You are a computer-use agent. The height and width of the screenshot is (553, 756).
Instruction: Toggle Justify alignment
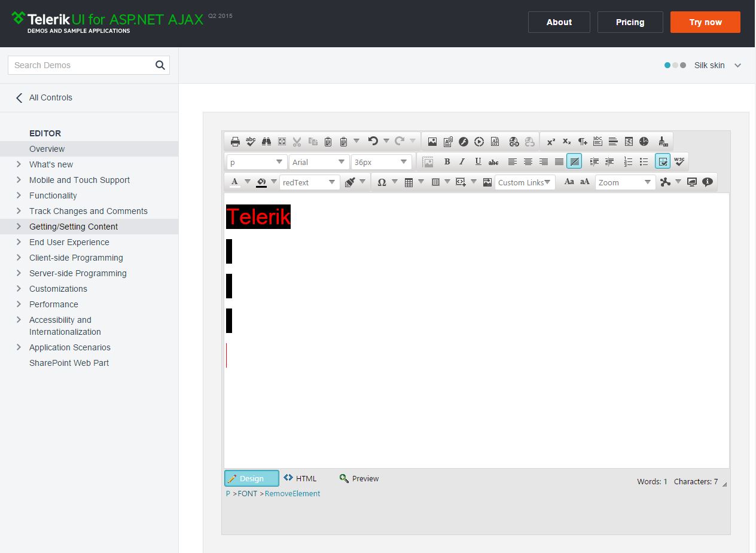click(x=559, y=161)
